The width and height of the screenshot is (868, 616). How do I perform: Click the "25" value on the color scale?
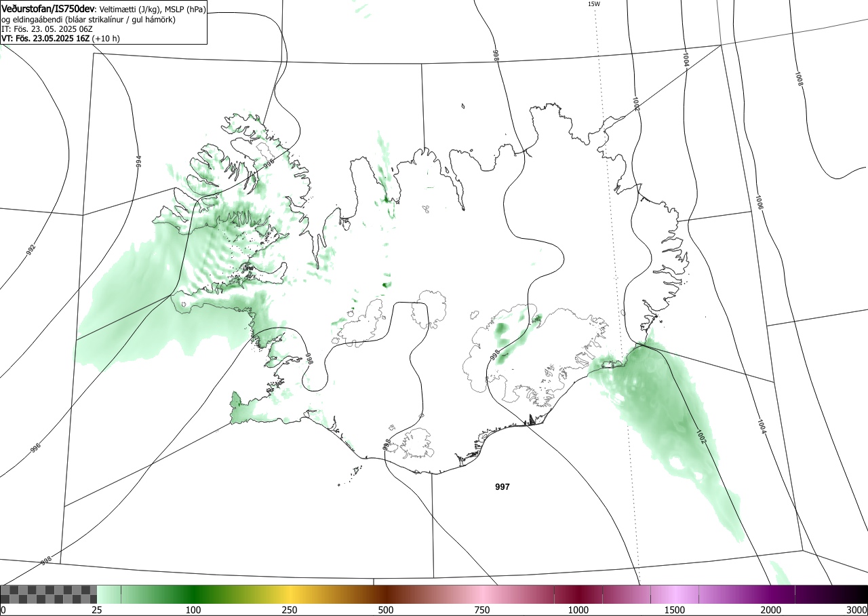click(97, 610)
